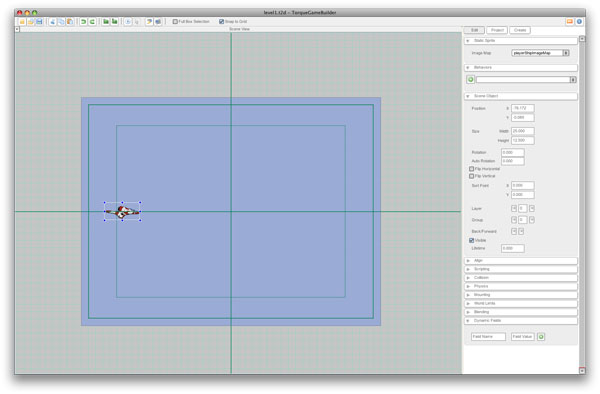600x394 pixels.
Task: Decrease the Layer value
Action: click(514, 208)
